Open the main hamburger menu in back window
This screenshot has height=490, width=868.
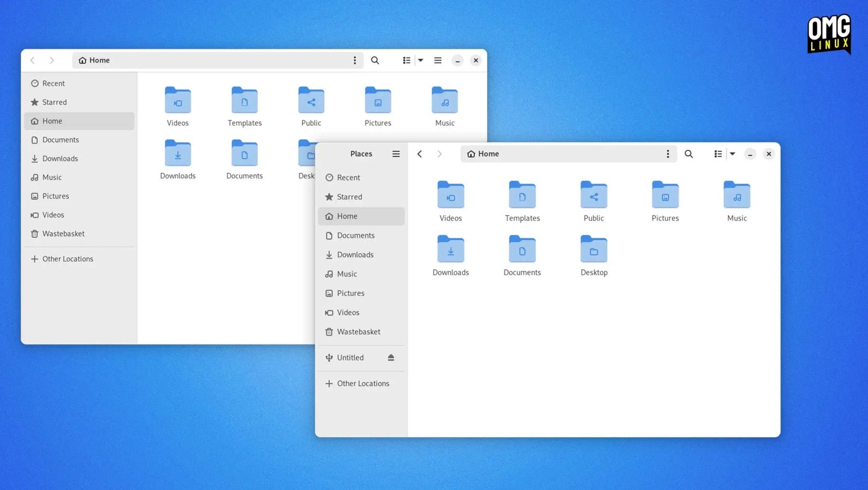click(x=438, y=60)
